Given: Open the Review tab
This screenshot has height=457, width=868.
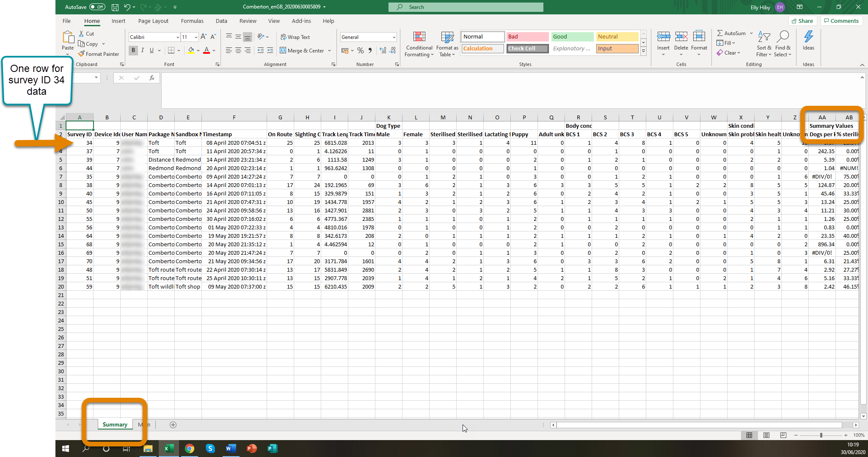Looking at the screenshot, I should point(248,21).
